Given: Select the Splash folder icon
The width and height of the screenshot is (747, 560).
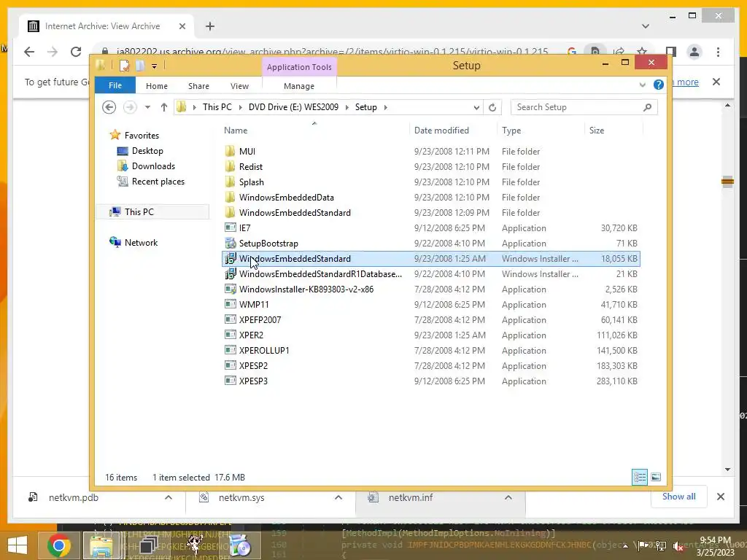Looking at the screenshot, I should pyautogui.click(x=230, y=182).
